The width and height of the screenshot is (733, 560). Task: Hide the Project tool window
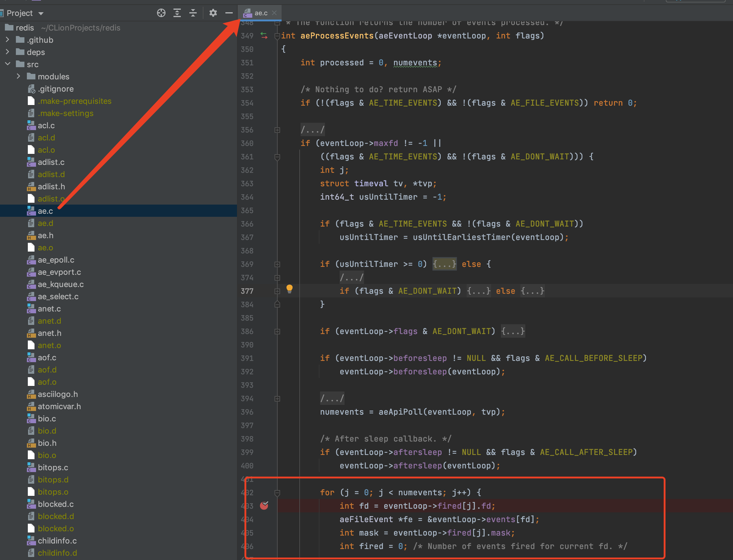[x=229, y=13]
